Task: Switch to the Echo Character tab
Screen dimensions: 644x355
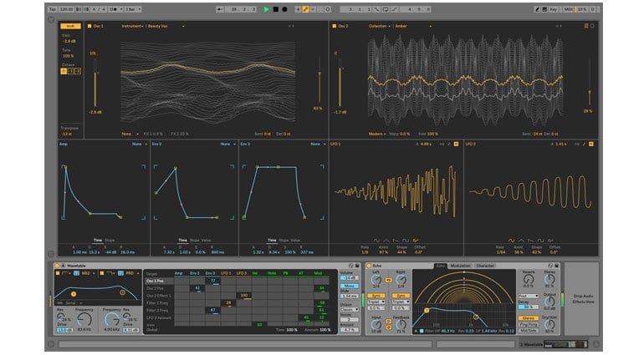Action: 485,266
